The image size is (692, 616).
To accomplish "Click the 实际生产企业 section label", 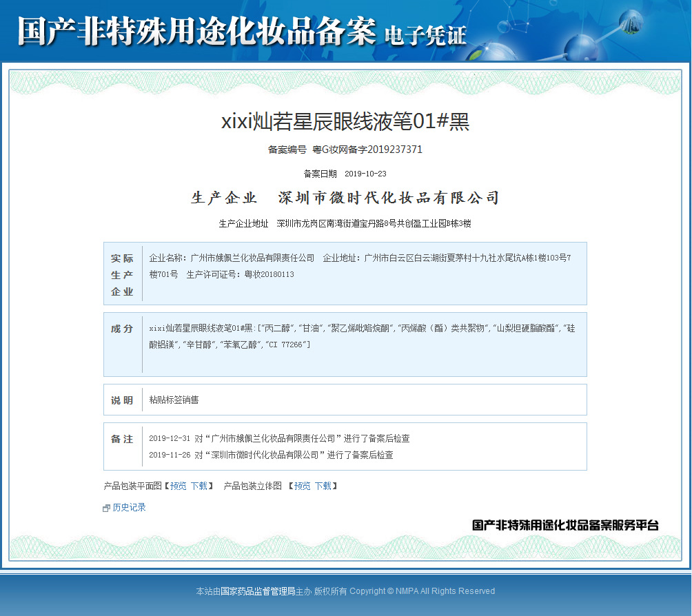I will click(122, 274).
